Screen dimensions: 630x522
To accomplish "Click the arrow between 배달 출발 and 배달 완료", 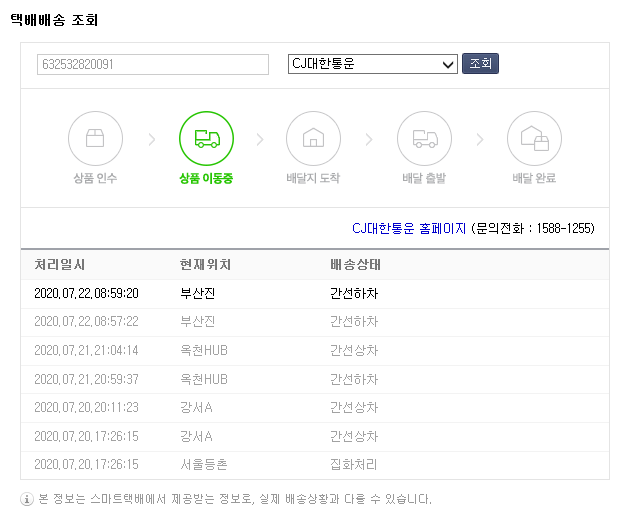I will click(480, 140).
